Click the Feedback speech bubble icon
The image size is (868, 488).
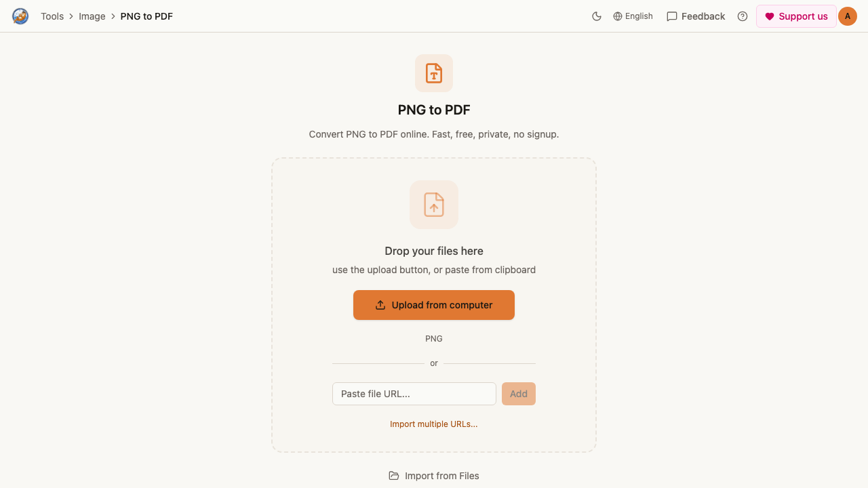672,16
